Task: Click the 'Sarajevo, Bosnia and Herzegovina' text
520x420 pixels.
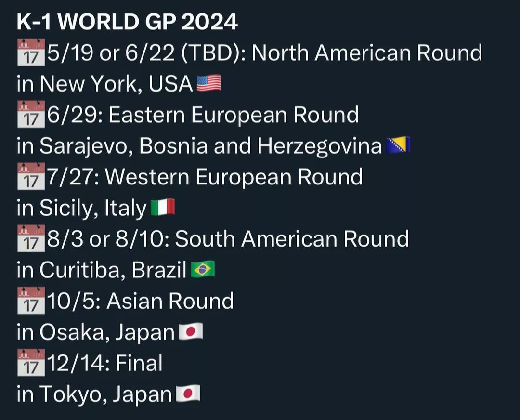Action: (210, 146)
